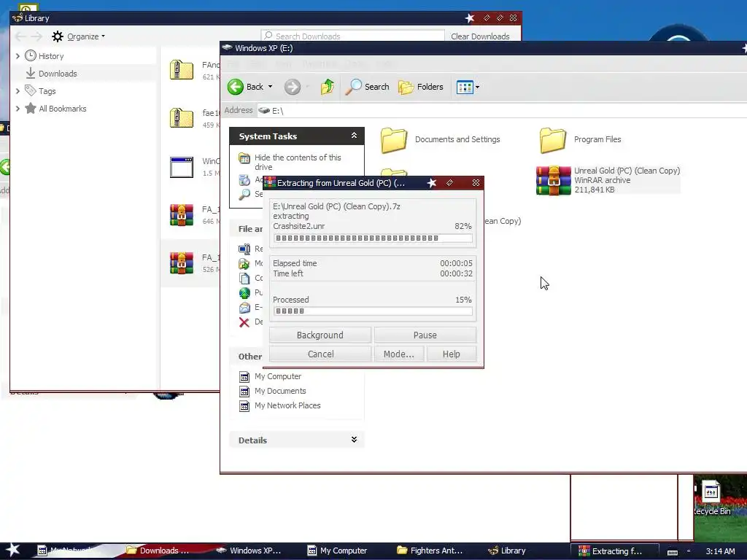This screenshot has height=560, width=747.
Task: Click the keyboard icon in system tray
Action: click(672, 552)
